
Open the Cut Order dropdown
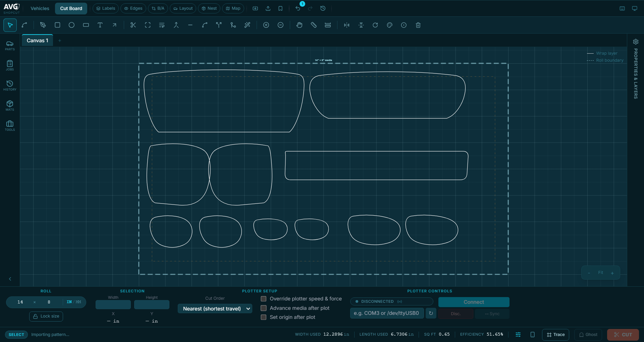point(215,308)
